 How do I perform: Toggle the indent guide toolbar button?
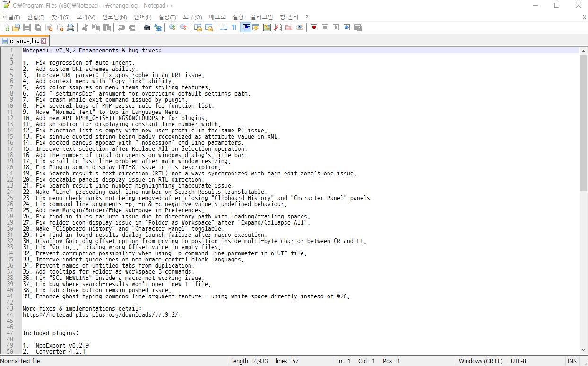tap(246, 27)
